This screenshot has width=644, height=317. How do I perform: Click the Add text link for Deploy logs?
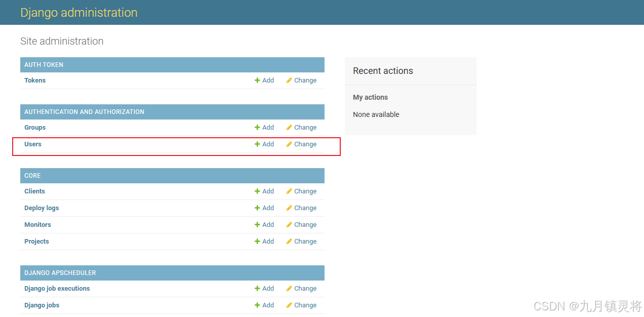coord(268,208)
